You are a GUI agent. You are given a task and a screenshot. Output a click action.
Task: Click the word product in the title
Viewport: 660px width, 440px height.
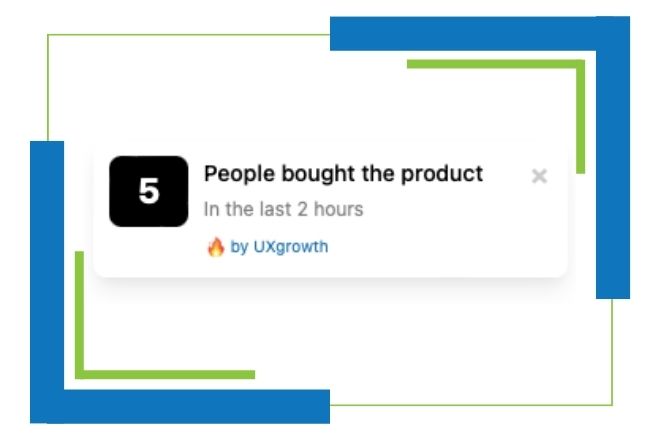442,175
